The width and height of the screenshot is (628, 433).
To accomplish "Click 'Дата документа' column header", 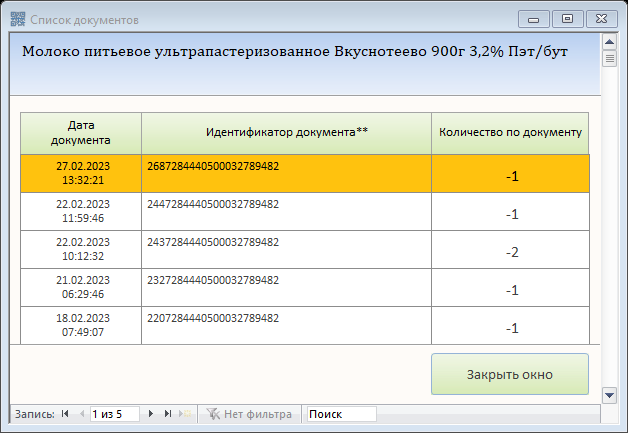I will click(81, 132).
